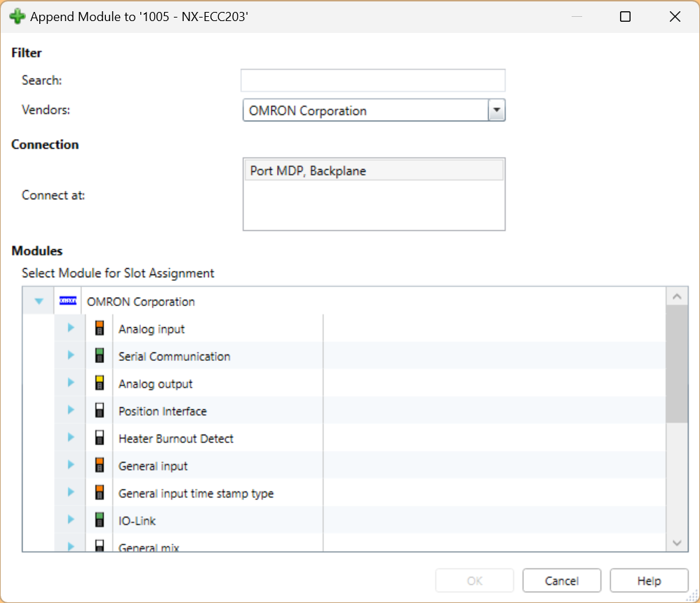Click the General mix module icon
Screen dimensions: 700x603
tap(100, 546)
